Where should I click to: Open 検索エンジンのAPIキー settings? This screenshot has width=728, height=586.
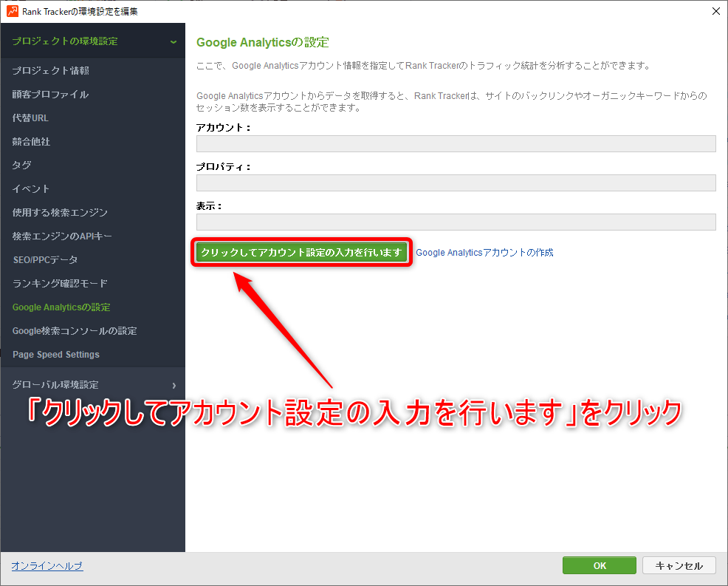pyautogui.click(x=62, y=236)
